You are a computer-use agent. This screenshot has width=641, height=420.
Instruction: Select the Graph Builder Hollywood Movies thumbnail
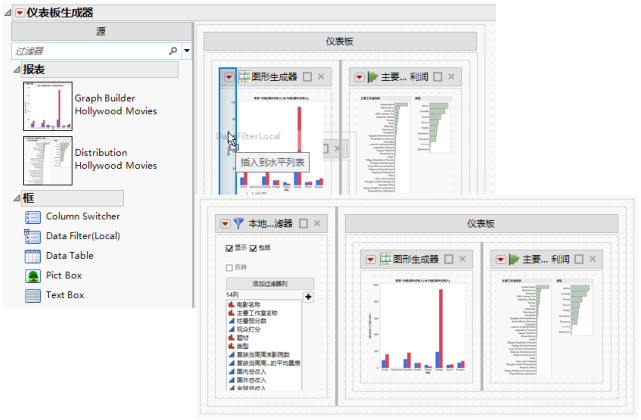(48, 106)
